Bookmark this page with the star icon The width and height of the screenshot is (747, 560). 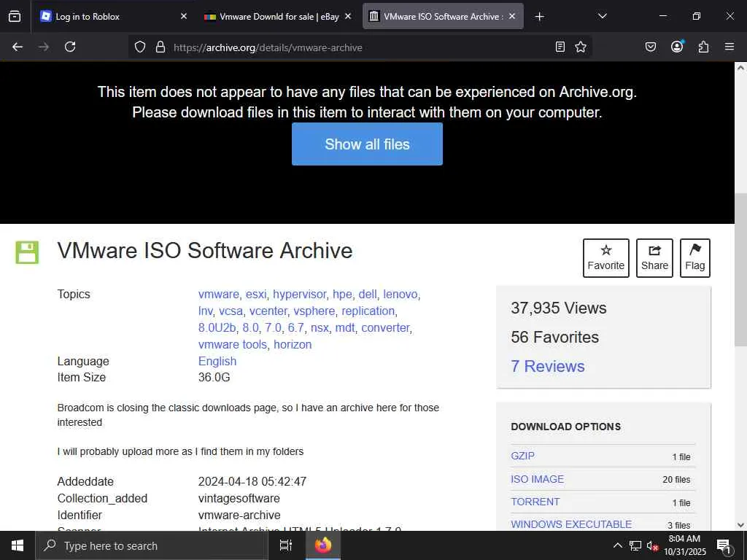[x=580, y=47]
